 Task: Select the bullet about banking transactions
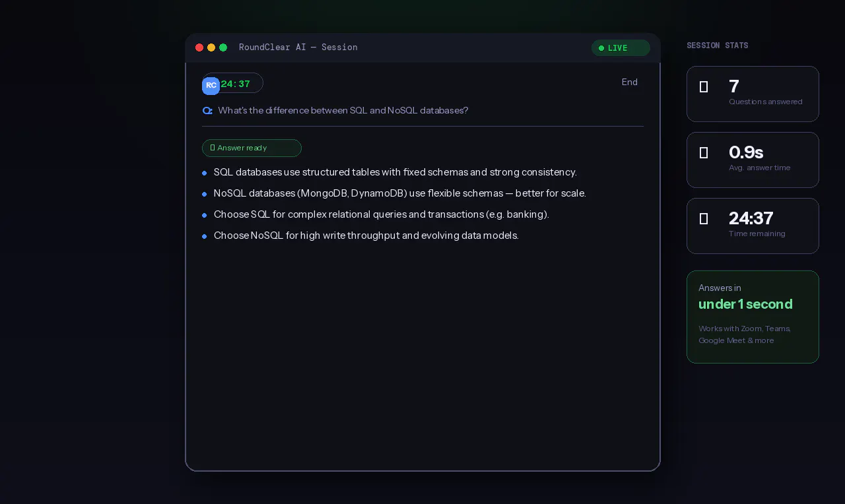pos(382,214)
